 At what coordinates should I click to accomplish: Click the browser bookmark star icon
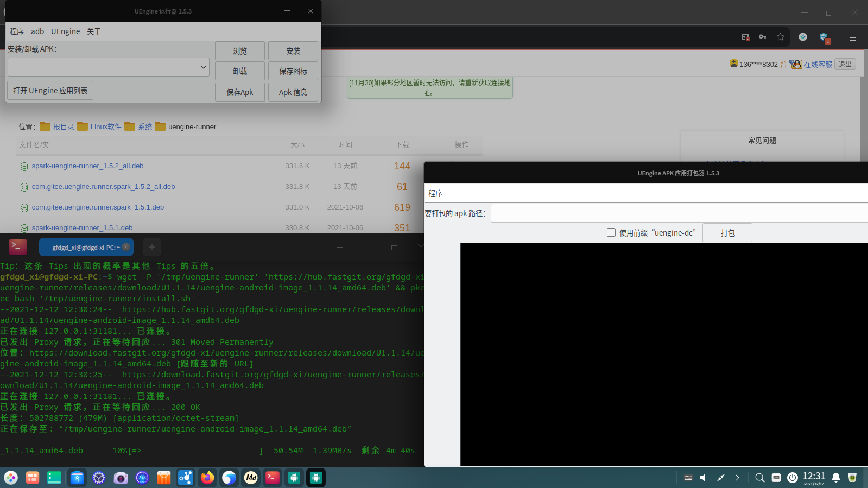click(x=780, y=37)
